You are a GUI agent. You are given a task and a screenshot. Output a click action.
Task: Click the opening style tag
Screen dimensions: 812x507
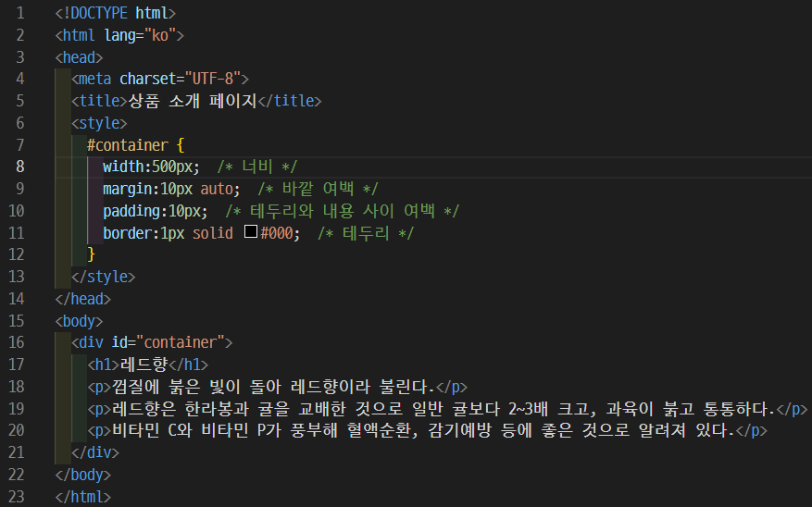[x=99, y=123]
